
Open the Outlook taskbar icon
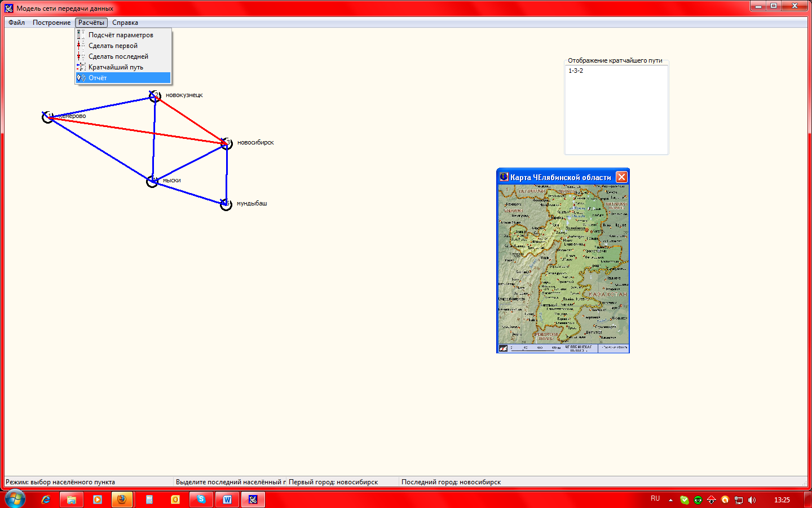coord(175,500)
